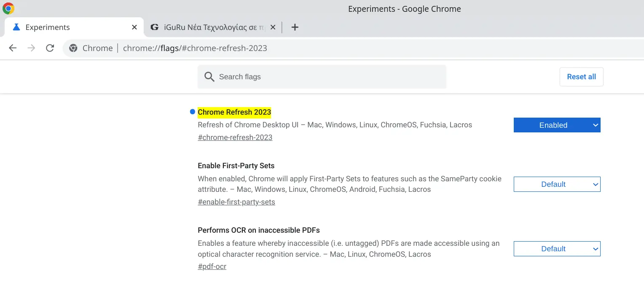Viewport: 644px width, 285px height.
Task: Focus the Search flags input field
Action: [322, 77]
